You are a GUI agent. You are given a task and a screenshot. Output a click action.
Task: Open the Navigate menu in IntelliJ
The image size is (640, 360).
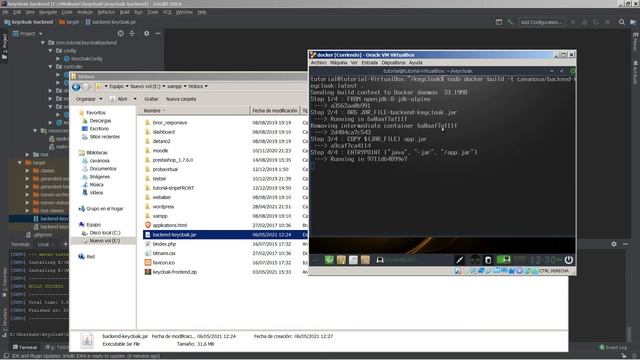[48, 12]
